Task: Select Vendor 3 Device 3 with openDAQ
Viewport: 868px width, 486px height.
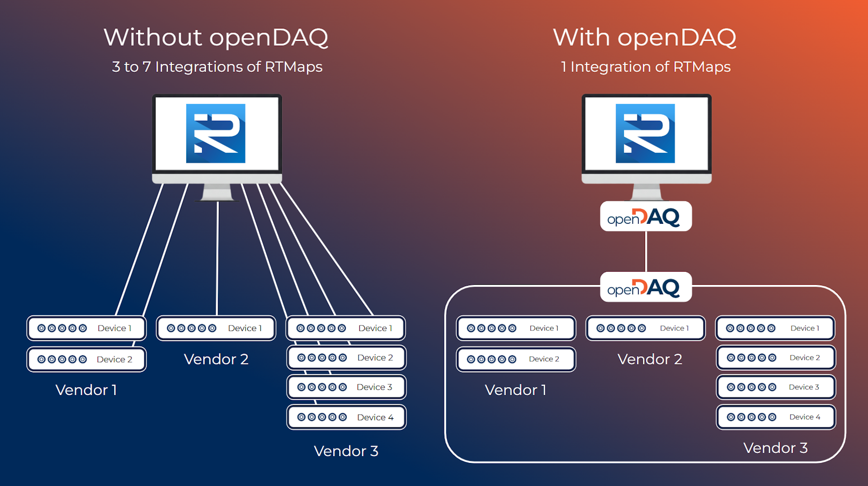Action: point(776,387)
